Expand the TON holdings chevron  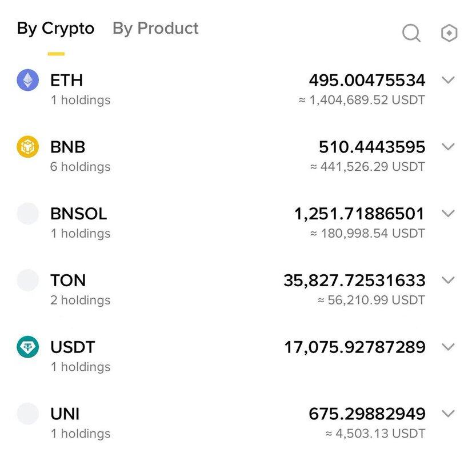[x=449, y=280]
